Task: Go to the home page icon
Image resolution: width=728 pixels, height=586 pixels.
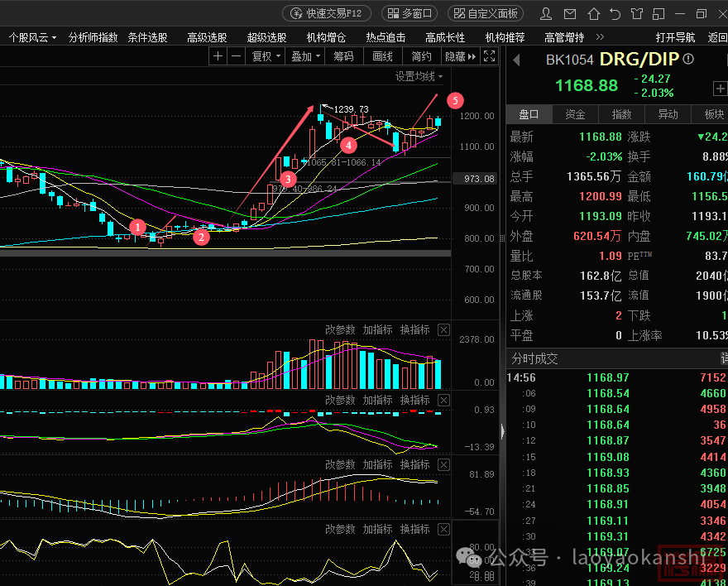Action: coord(593,14)
